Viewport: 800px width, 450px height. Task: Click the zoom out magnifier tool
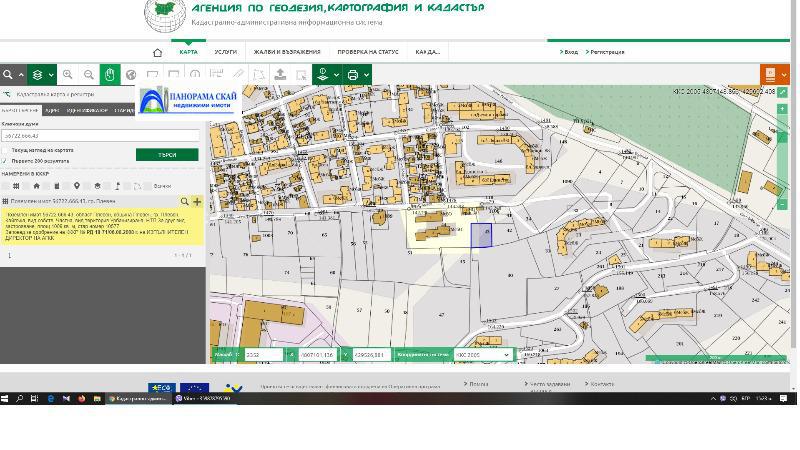click(89, 75)
